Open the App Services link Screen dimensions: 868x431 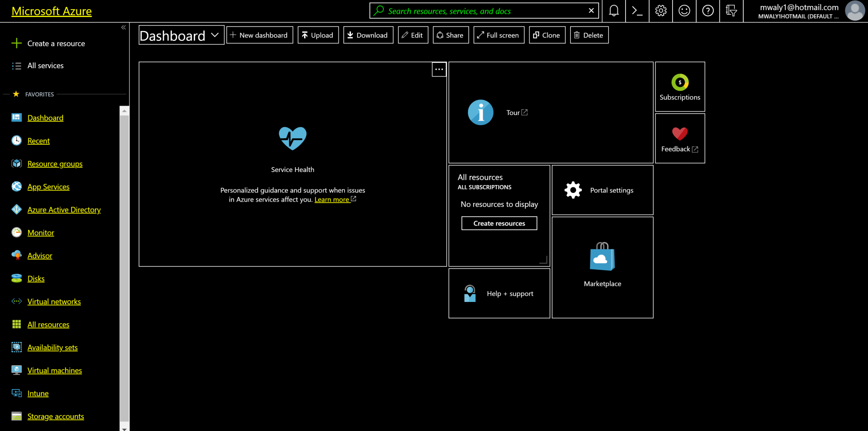pyautogui.click(x=48, y=187)
